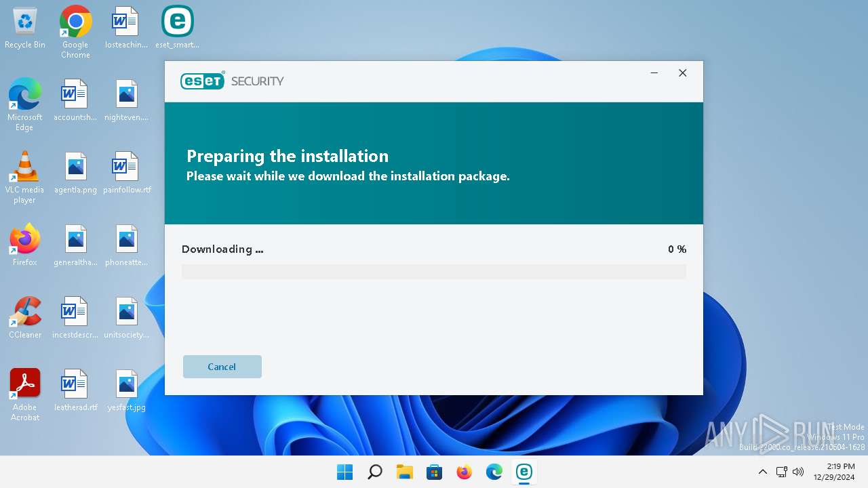Open Firefox from the taskbar
Viewport: 868px width, 488px height.
tap(465, 472)
